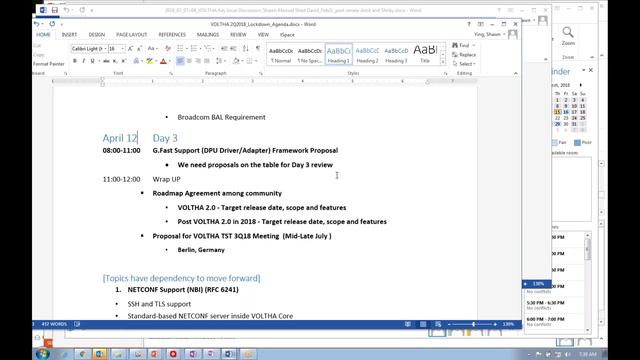
Task: Open the PAGE LAYOUT tab
Action: point(131,35)
